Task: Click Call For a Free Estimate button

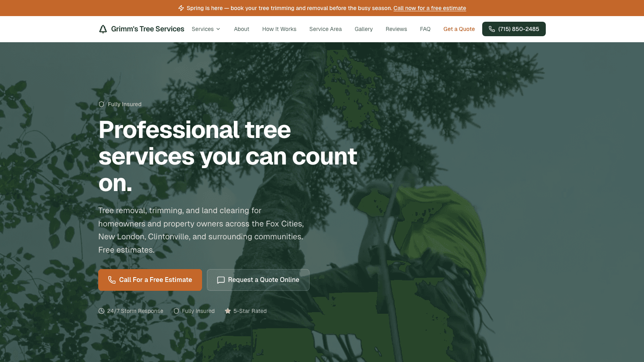Action: tap(150, 280)
